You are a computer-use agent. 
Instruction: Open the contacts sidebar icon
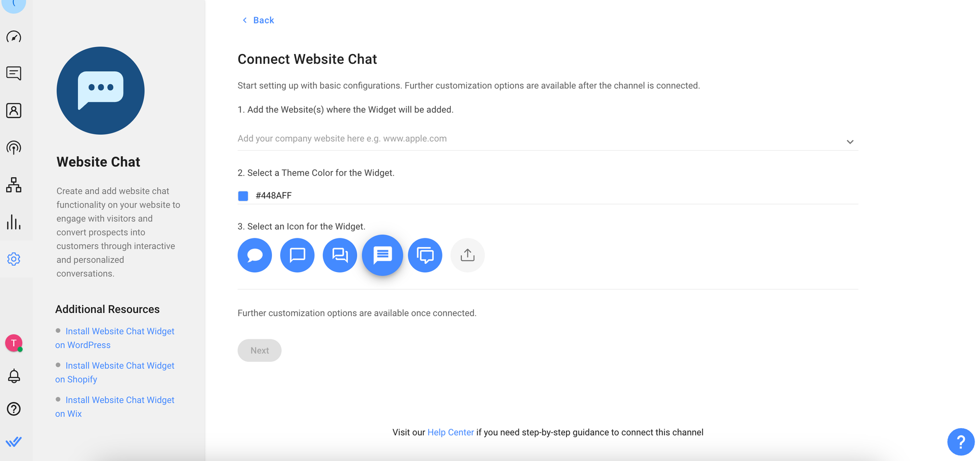[14, 111]
